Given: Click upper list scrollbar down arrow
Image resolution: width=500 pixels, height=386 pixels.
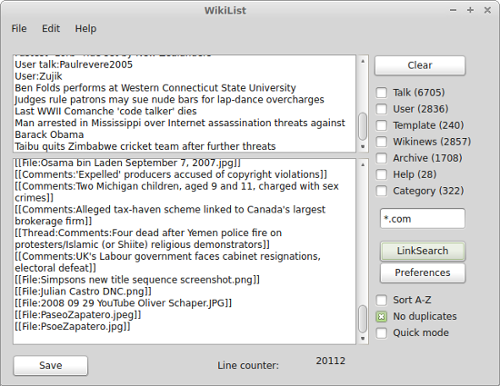Looking at the screenshot, I should 363,147.
